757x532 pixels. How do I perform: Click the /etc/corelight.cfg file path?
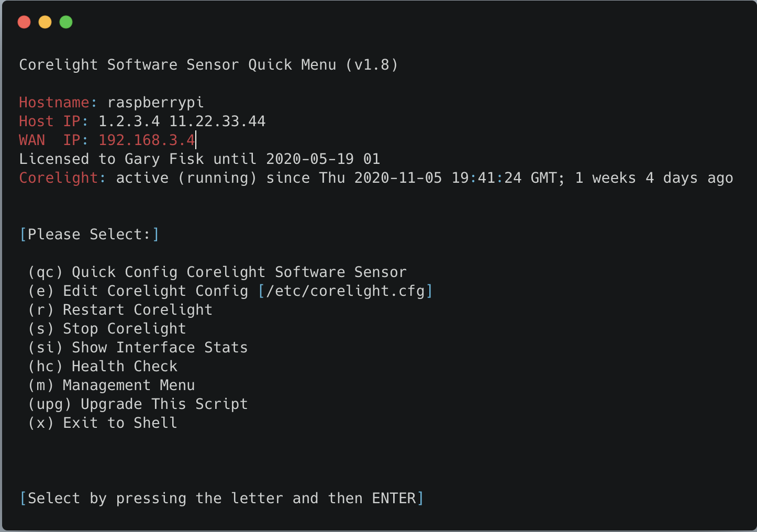point(346,291)
